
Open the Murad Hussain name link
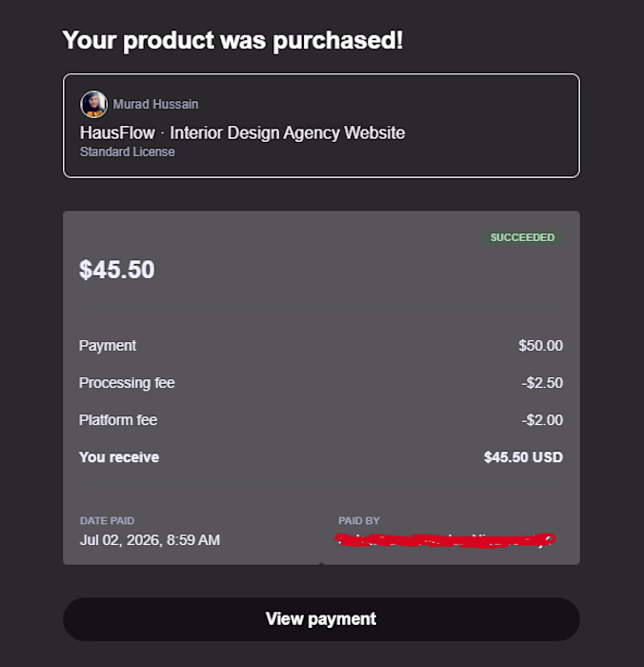155,104
